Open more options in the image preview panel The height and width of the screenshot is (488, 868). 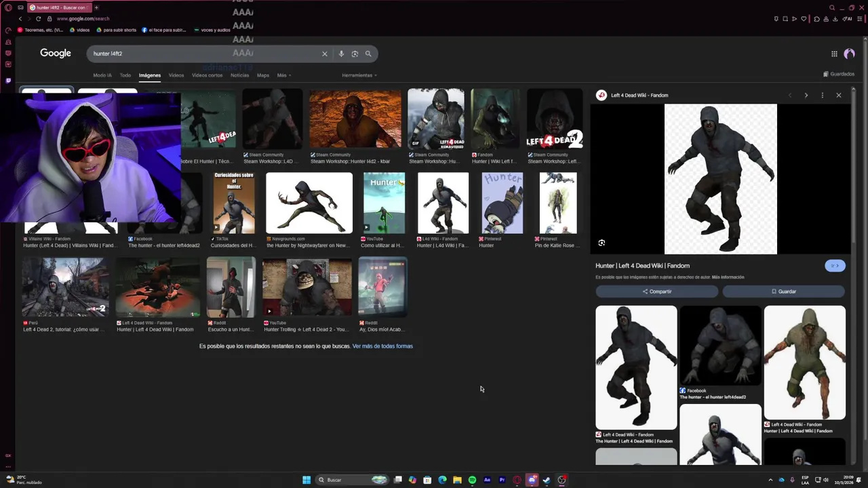click(822, 96)
